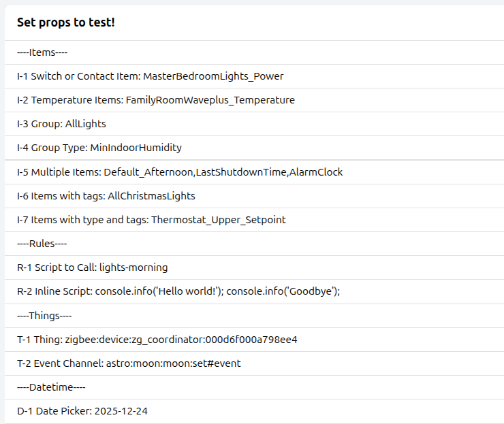Viewport: 504px width, 424px height.
Task: Select the I-3 Group AllLights row
Action: coord(61,124)
